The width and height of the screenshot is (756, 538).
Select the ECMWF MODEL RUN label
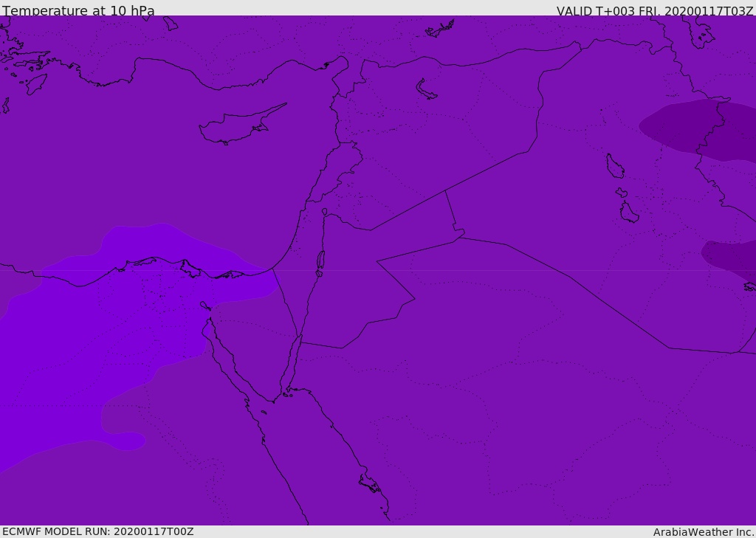coord(97,531)
